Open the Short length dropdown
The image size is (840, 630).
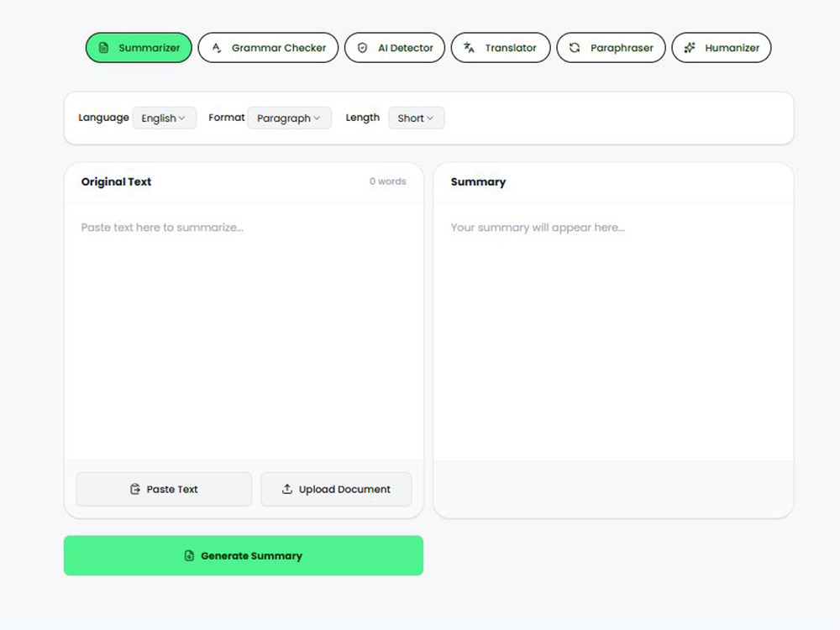pyautogui.click(x=417, y=118)
